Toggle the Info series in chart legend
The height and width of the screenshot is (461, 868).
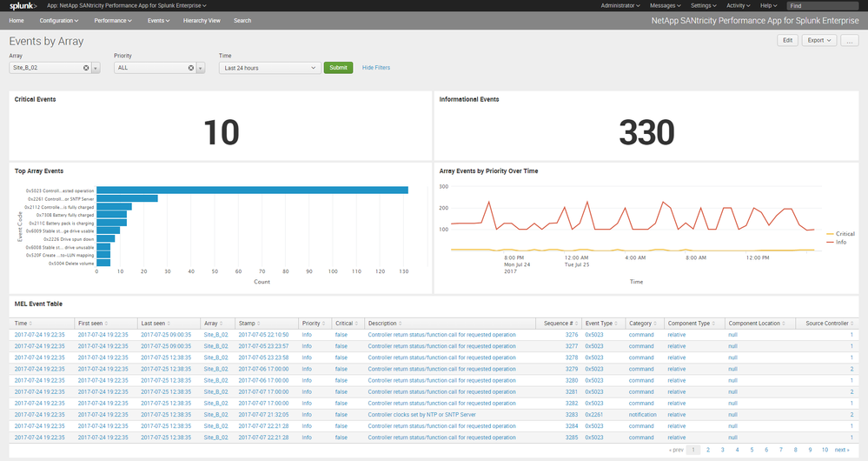coord(841,242)
